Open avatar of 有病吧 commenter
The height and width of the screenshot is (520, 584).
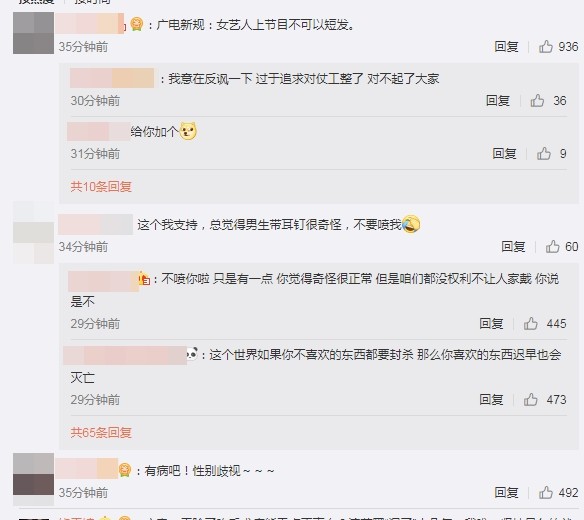pos(34,474)
